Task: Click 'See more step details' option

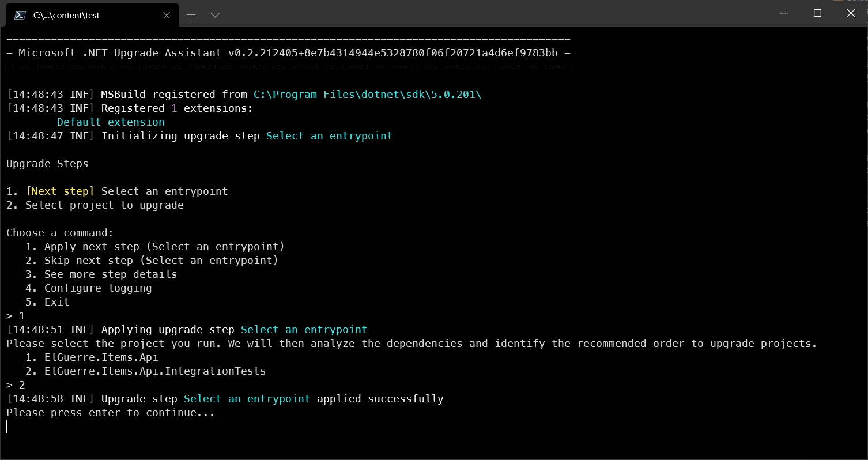Action: (111, 274)
